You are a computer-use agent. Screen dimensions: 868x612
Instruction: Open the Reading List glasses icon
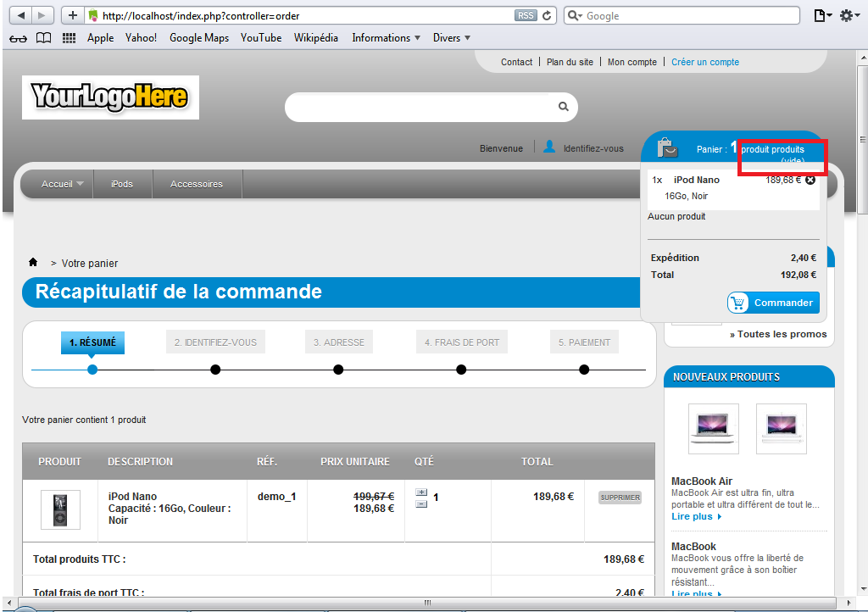click(18, 38)
